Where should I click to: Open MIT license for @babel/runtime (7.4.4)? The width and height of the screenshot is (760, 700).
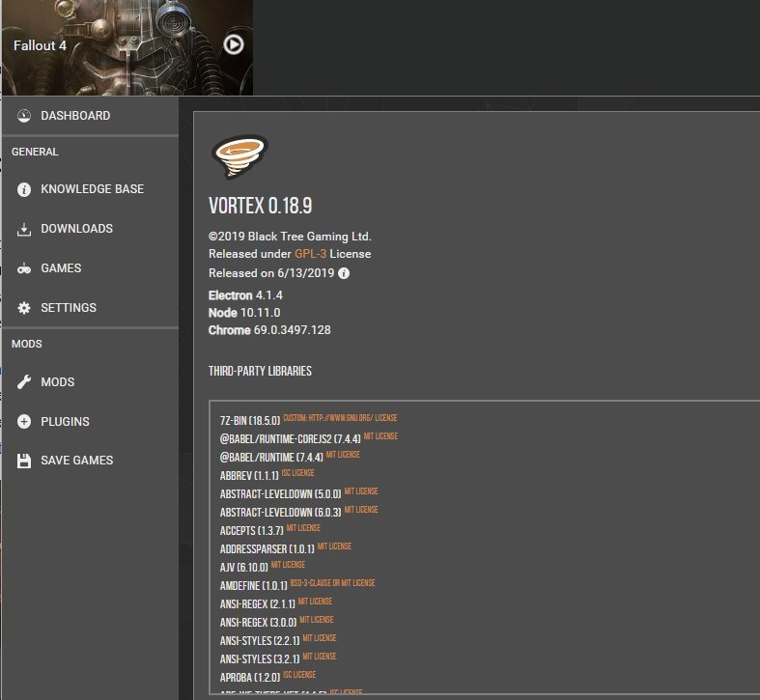tap(343, 455)
